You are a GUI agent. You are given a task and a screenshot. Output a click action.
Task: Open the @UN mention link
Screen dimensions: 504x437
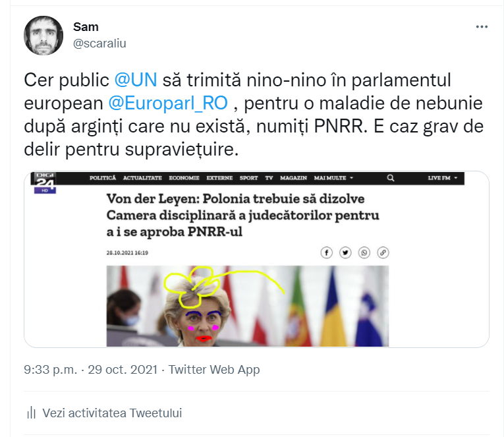click(x=136, y=80)
